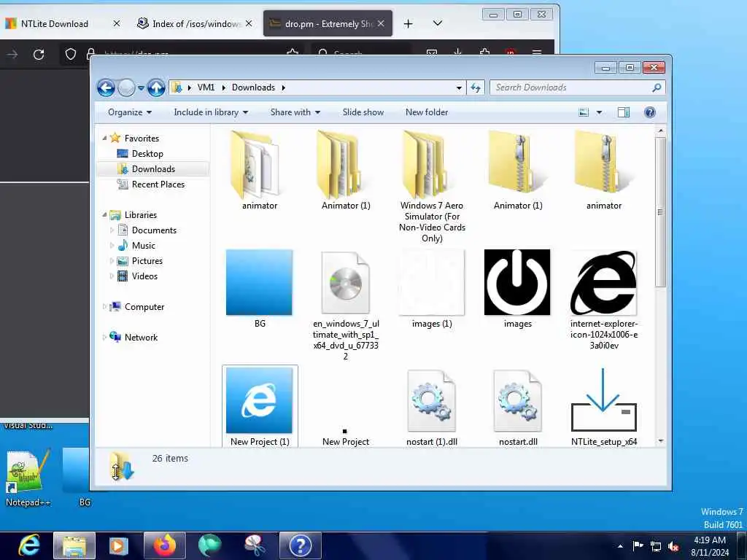The width and height of the screenshot is (747, 560).
Task: Select the dro.pm browser tab
Action: coord(328,24)
